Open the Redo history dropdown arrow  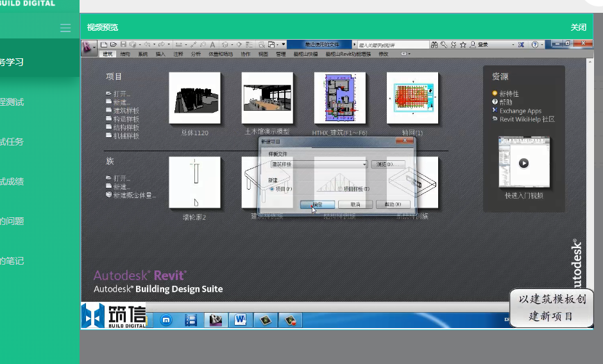point(169,45)
